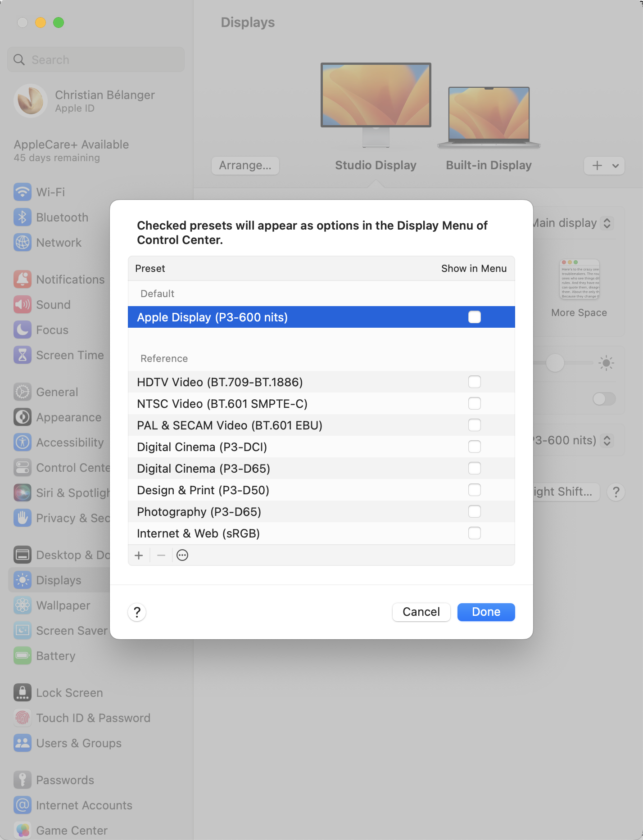Viewport: 643px width, 840px height.
Task: Toggle the switch below brightness slider
Action: click(x=604, y=399)
